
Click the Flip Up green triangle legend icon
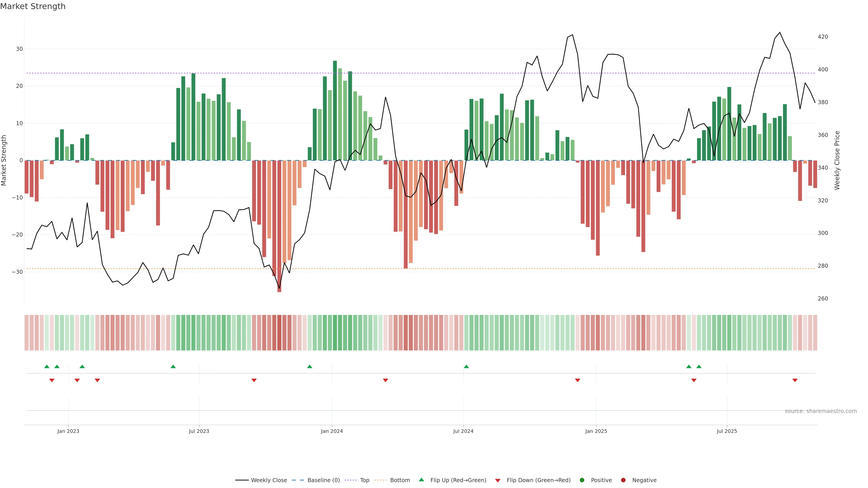[x=421, y=480]
